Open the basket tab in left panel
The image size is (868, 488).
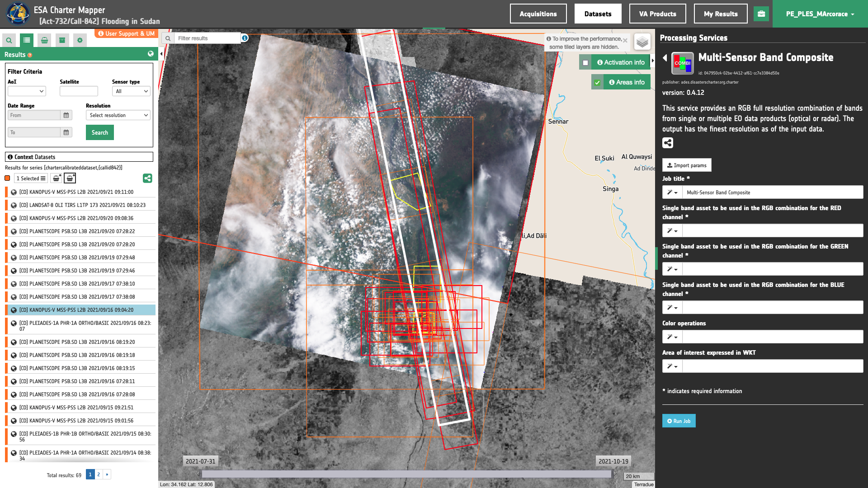(44, 40)
